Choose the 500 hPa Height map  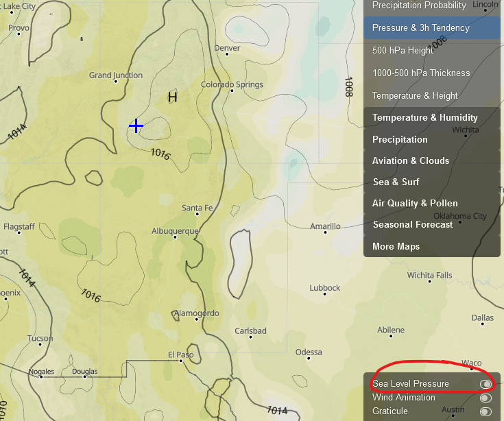(403, 50)
